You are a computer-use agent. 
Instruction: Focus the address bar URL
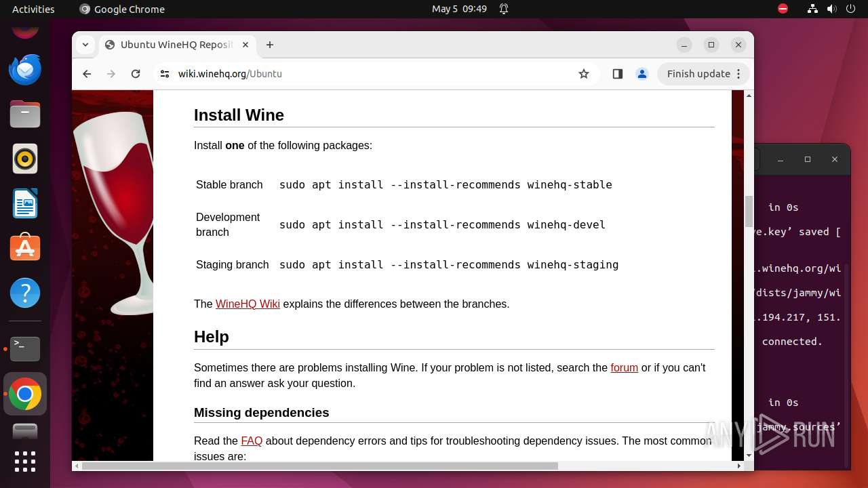230,74
